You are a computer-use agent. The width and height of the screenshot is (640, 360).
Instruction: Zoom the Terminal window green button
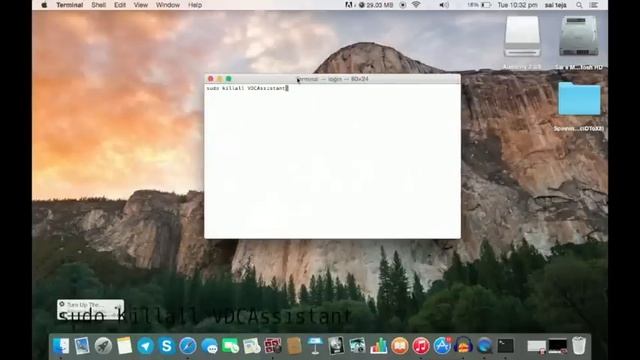coord(229,79)
